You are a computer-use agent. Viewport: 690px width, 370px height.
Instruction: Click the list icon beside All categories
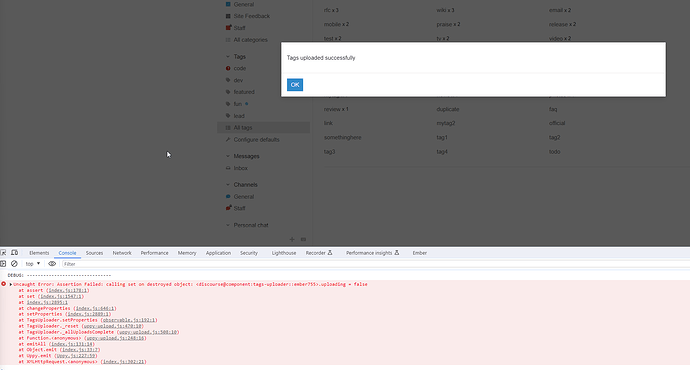pos(228,40)
